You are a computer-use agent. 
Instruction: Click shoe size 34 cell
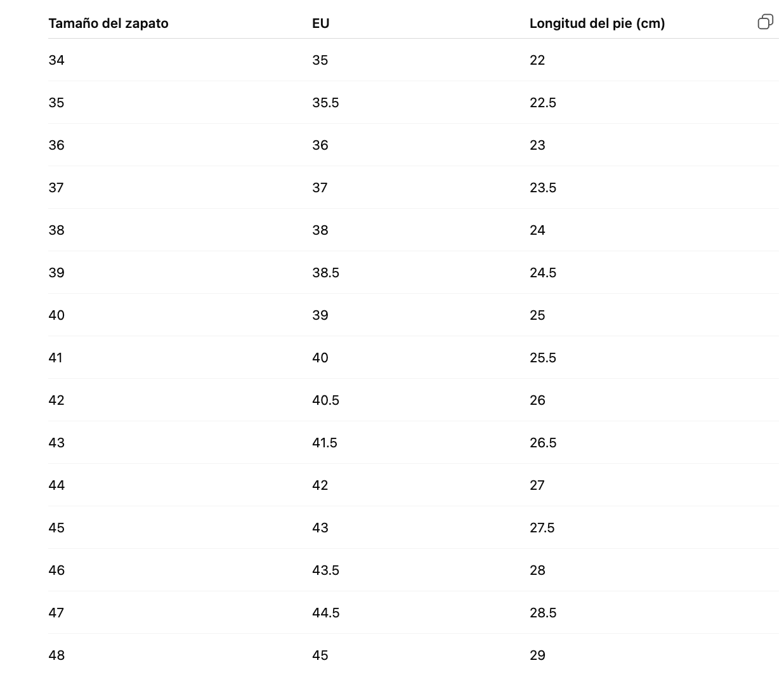click(56, 60)
